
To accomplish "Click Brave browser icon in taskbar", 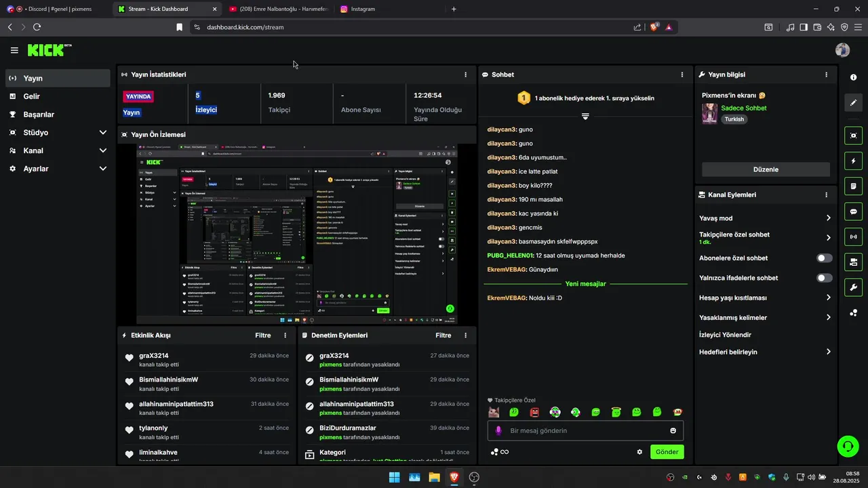I will 454,477.
